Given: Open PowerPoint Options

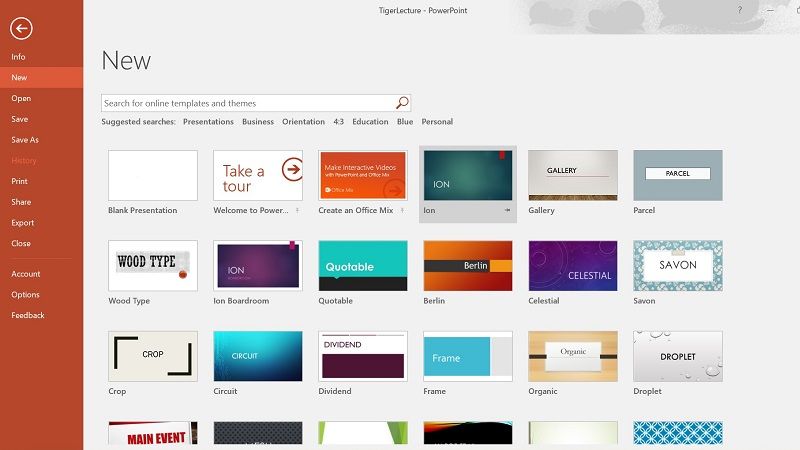Looking at the screenshot, I should click(25, 295).
